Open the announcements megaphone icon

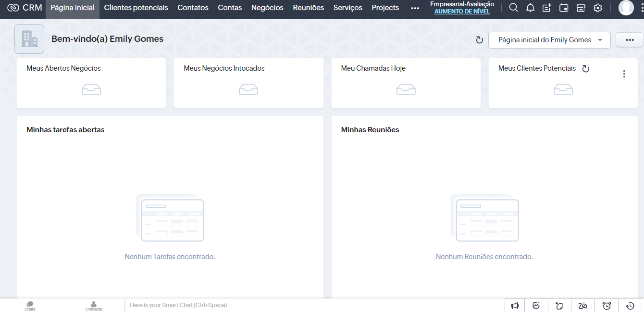(x=515, y=305)
